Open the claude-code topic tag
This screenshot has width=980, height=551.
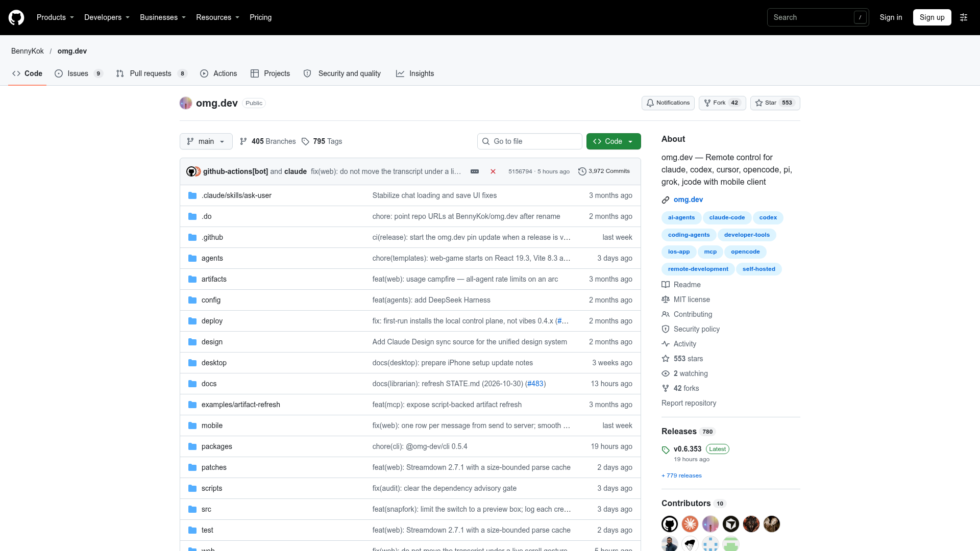(x=727, y=217)
